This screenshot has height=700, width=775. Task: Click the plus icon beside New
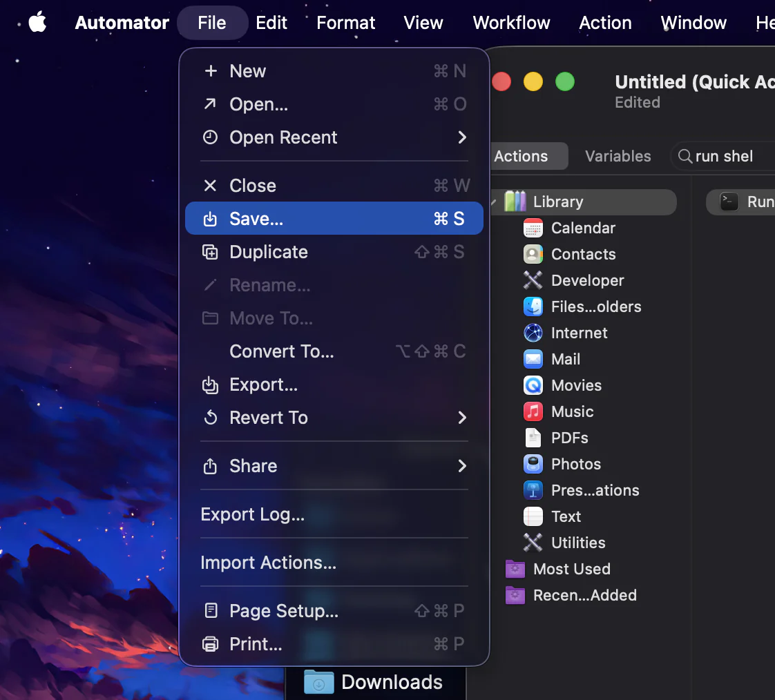211,71
